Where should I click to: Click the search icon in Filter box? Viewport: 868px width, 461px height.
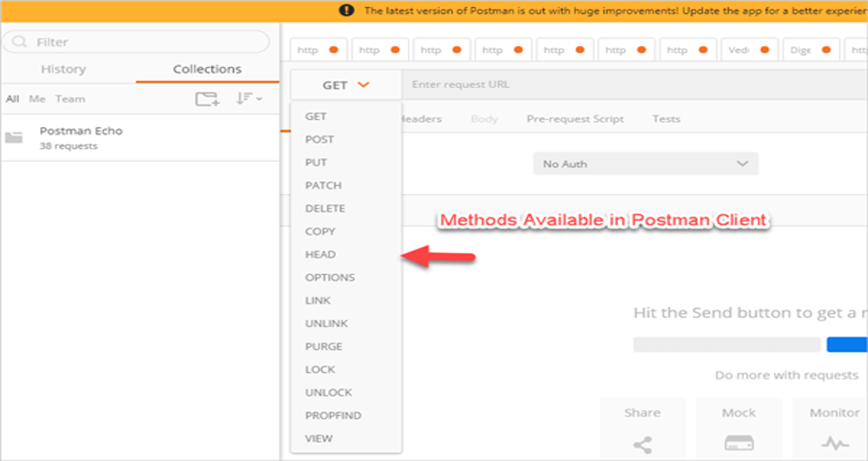pos(19,42)
